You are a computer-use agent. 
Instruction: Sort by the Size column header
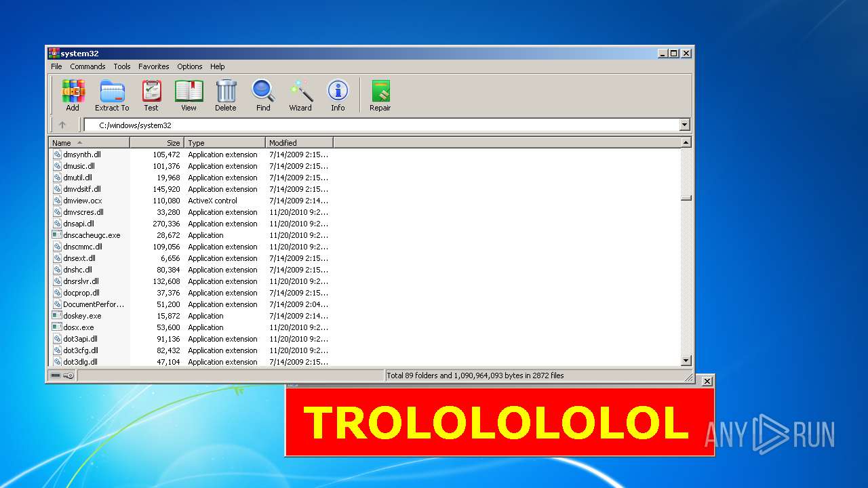[x=157, y=143]
